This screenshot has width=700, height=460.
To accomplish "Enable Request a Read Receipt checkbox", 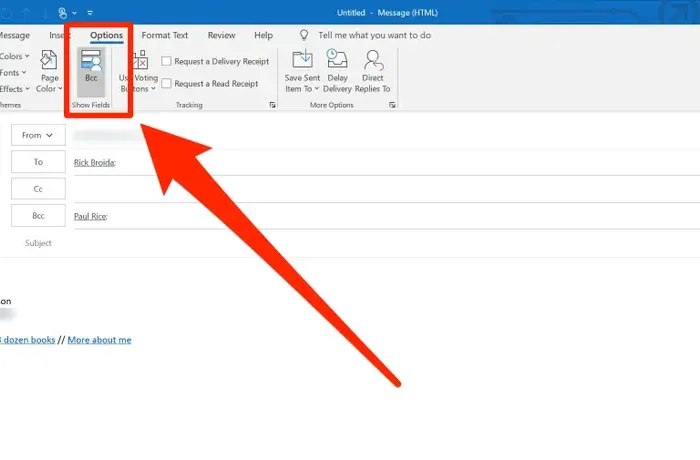I will 166,83.
